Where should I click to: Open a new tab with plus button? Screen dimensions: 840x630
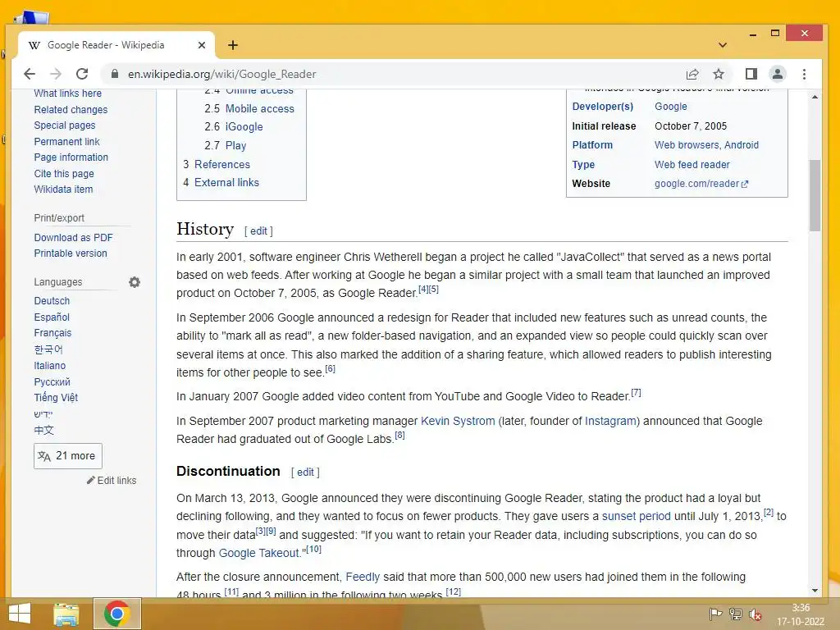coord(232,45)
